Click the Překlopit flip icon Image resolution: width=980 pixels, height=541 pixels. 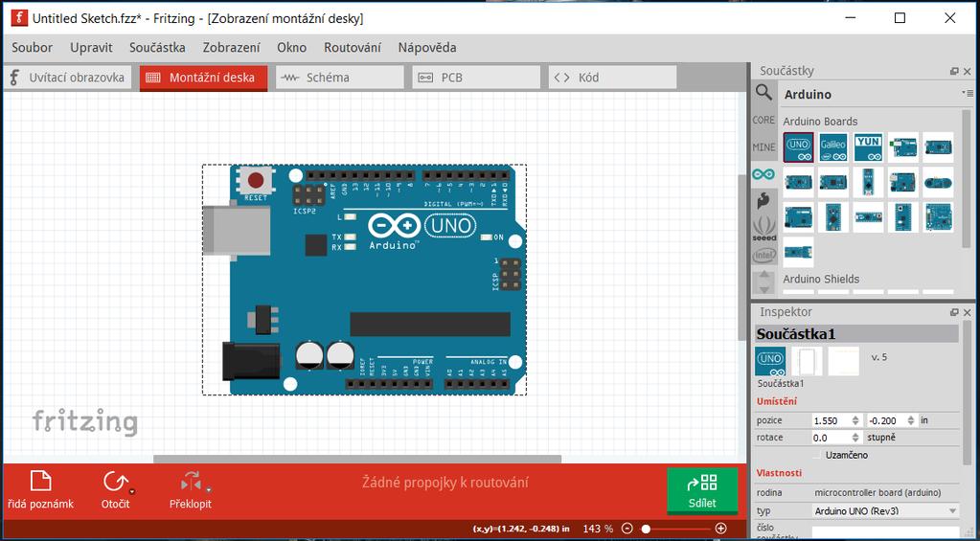click(x=191, y=482)
